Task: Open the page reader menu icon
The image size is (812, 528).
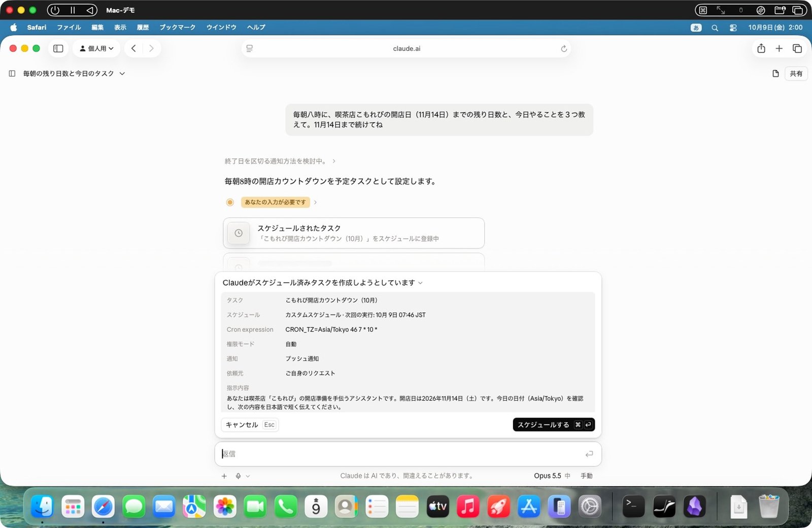Action: [249, 49]
